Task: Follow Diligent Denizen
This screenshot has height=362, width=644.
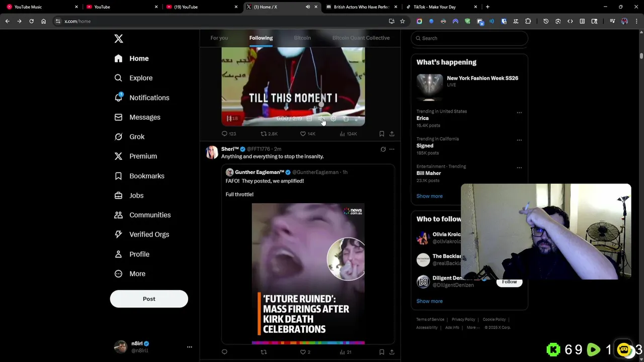Action: click(509, 282)
